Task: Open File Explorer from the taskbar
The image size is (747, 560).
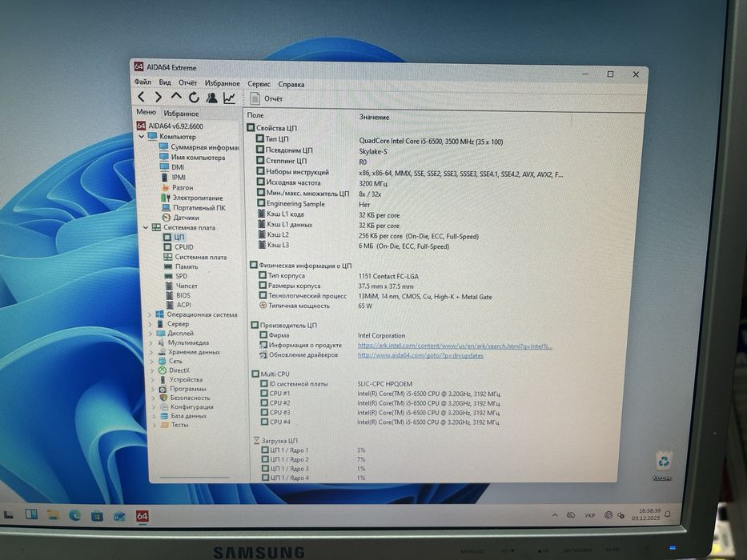Action: point(53,515)
